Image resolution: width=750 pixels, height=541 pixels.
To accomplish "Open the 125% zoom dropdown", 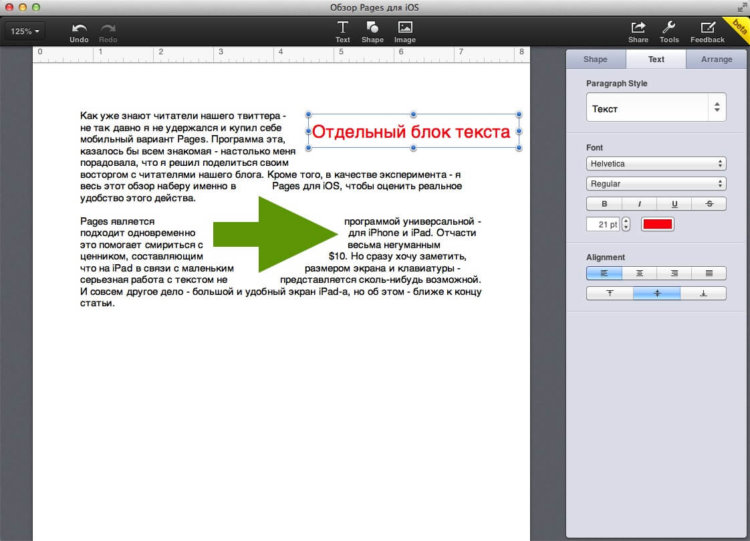I will click(25, 32).
